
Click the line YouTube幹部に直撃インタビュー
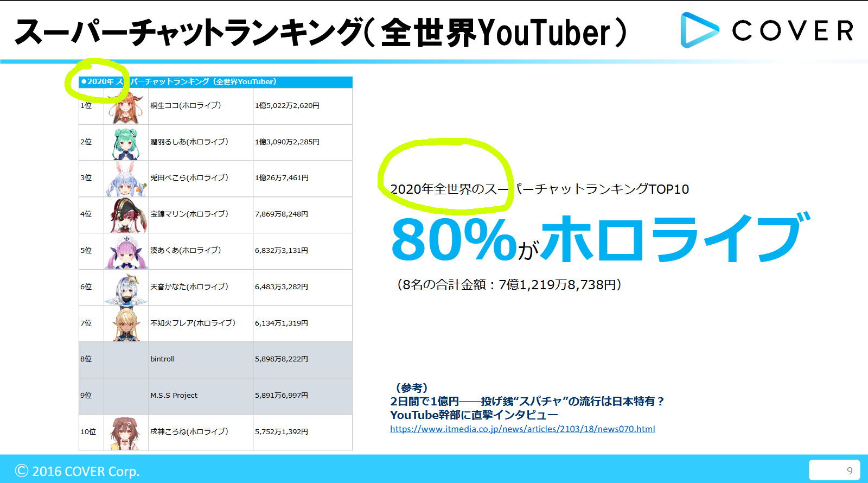(474, 415)
